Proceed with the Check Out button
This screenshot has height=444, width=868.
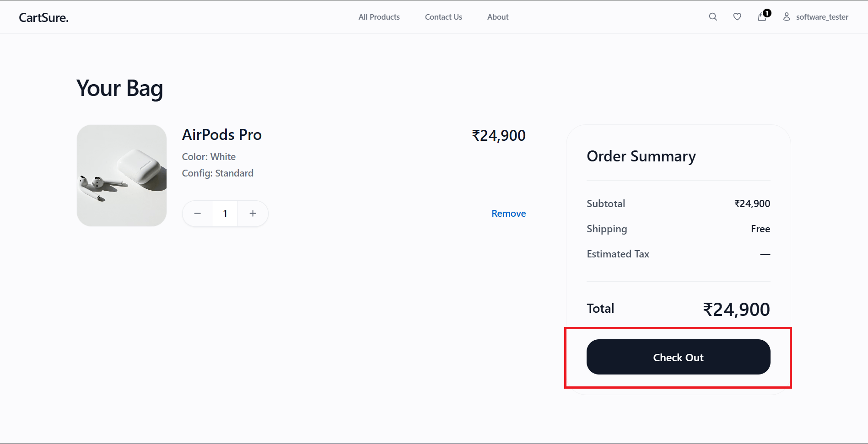tap(678, 357)
